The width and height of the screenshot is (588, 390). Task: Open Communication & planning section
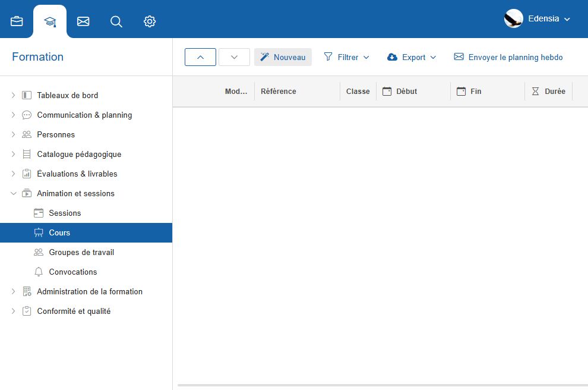pos(86,115)
